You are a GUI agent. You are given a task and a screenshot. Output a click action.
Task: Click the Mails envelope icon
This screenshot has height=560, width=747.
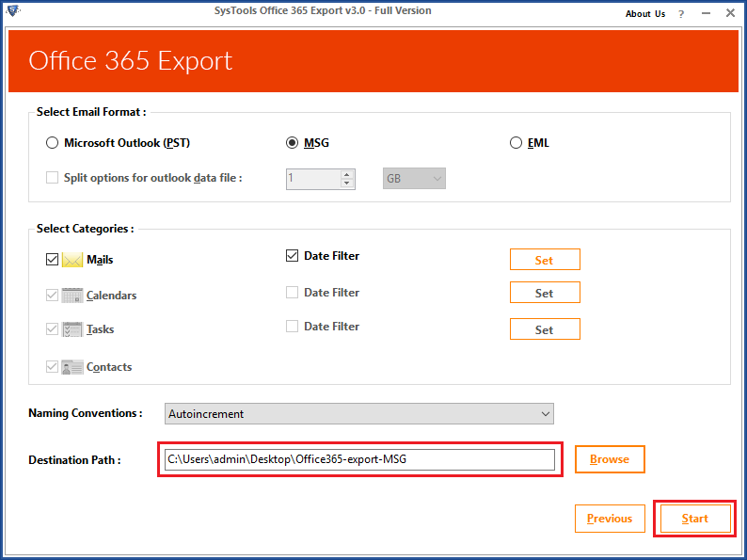(72, 260)
